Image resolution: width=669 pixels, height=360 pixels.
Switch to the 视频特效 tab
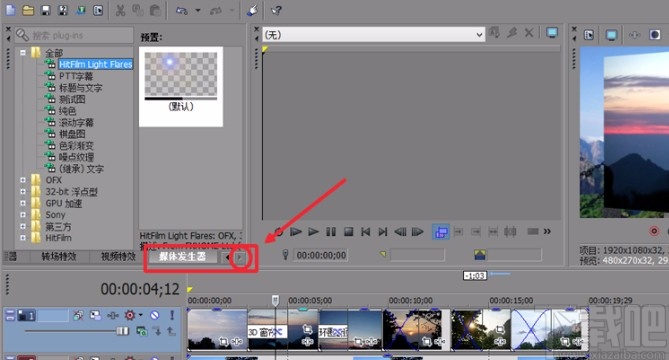click(118, 256)
